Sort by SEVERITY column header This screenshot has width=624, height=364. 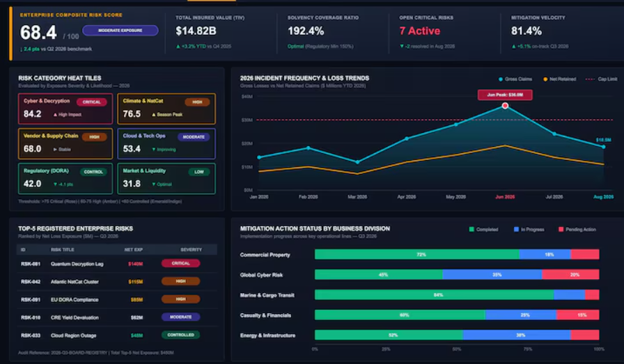click(191, 250)
